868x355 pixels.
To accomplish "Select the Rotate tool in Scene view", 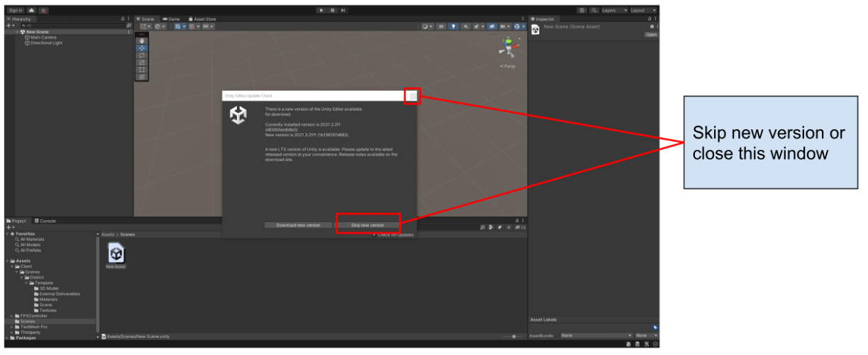I will coord(142,55).
